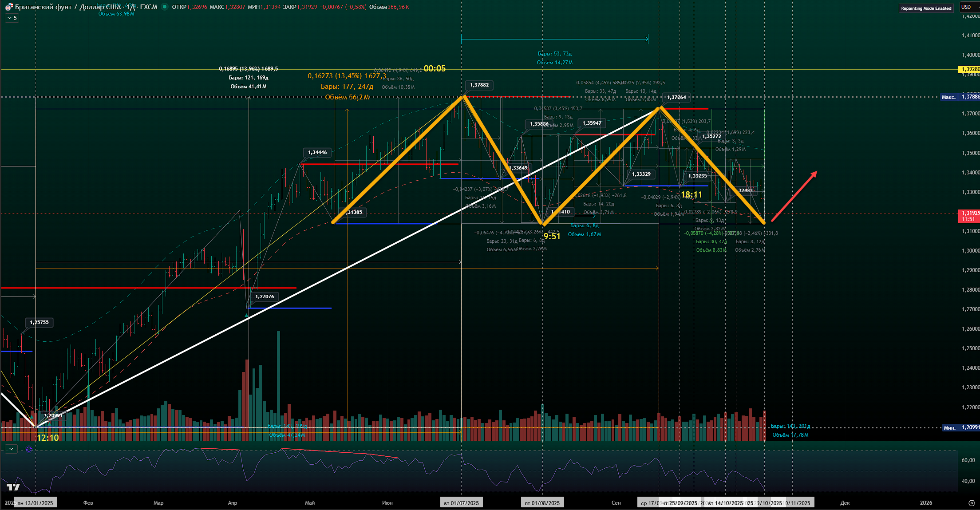The width and height of the screenshot is (980, 510).
Task: Select the yellow 1,39280 price level label
Action: (x=969, y=69)
